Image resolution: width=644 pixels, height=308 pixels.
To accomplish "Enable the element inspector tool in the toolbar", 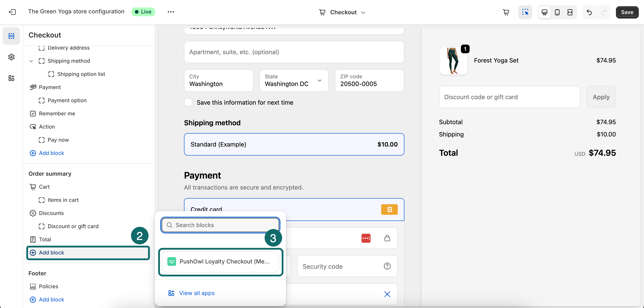I will [x=525, y=12].
